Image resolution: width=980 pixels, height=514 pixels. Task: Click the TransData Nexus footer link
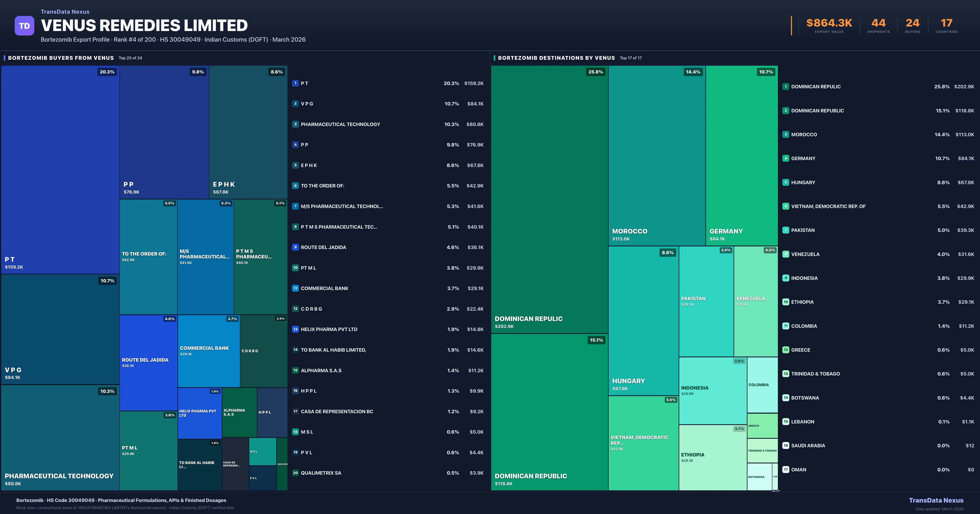[x=936, y=500]
